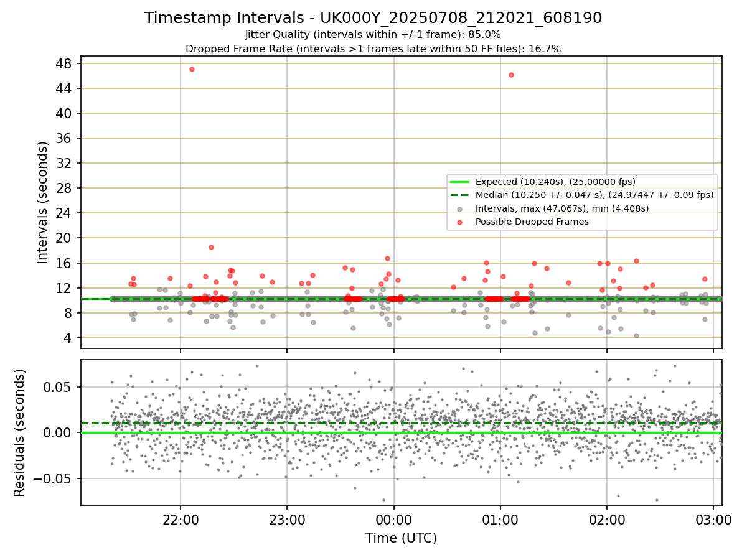
Task: Select the 'Dropped Frame Rate' 16.7% subtitle line
Action: tap(373, 49)
